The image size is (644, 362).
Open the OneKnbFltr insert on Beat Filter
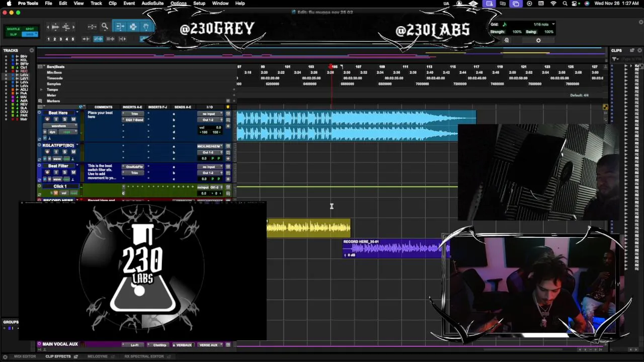tap(134, 167)
